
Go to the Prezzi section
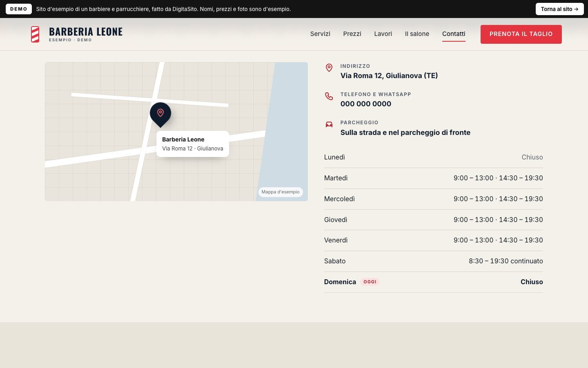coord(352,34)
